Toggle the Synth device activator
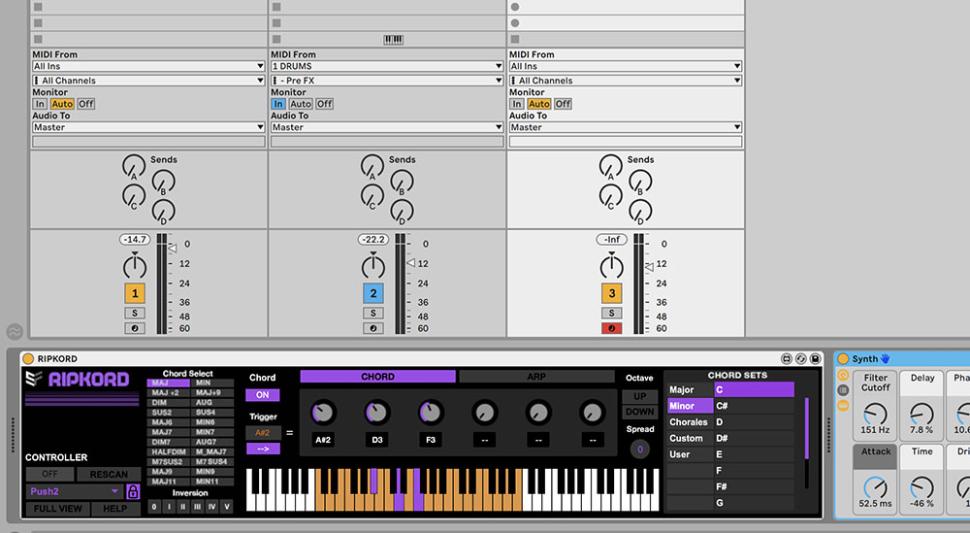The image size is (970, 533). click(843, 359)
